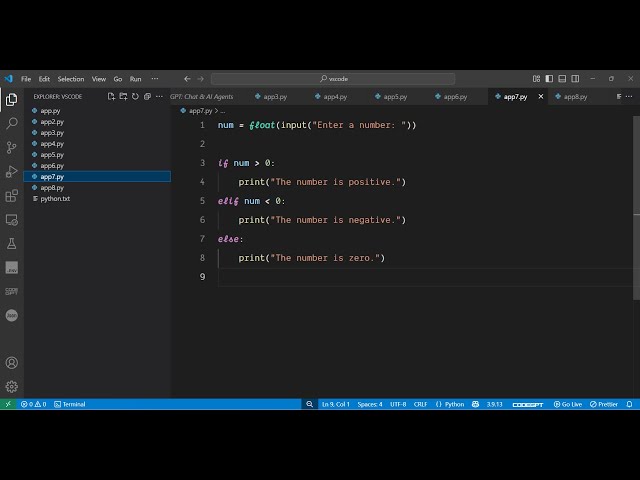Open app.py in the Explorer
Screen dimensions: 640x480
click(97, 111)
